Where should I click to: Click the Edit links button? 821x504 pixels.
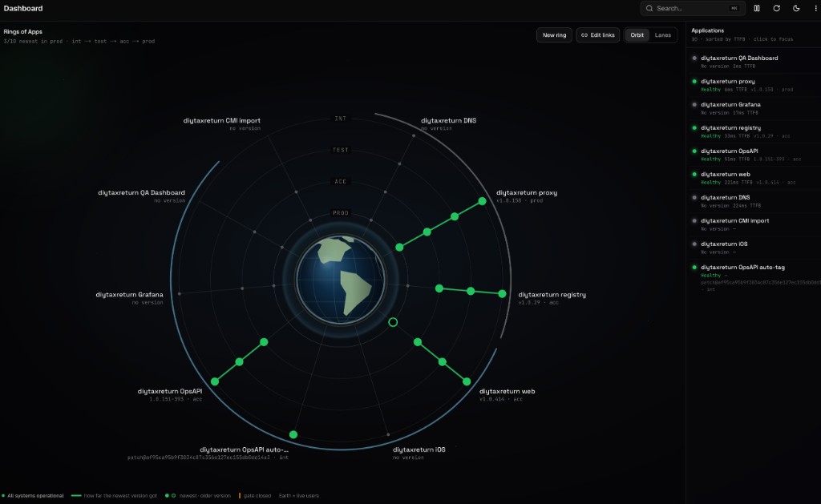pos(598,35)
